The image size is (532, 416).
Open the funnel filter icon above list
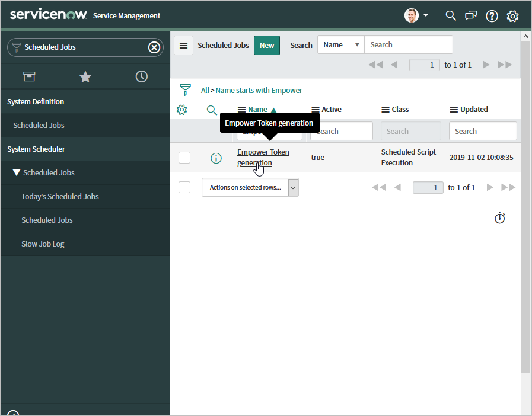pos(186,90)
